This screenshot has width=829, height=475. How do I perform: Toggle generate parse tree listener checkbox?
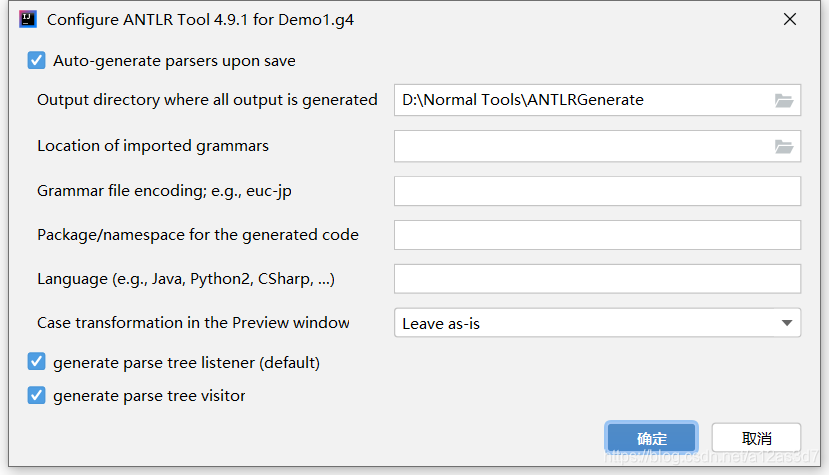(x=36, y=362)
